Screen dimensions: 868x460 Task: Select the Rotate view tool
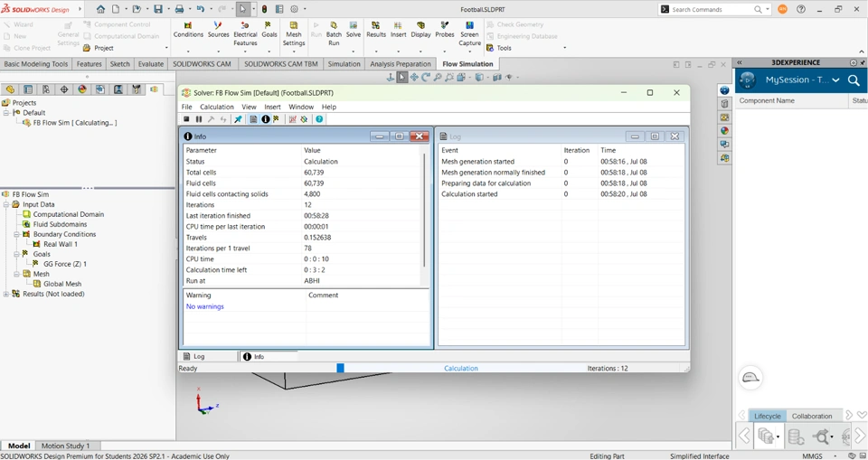tap(426, 78)
